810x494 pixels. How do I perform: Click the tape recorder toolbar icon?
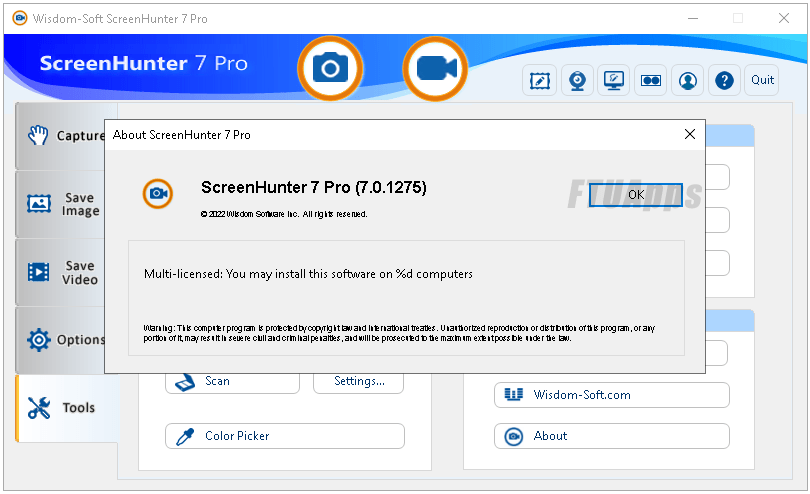click(x=651, y=80)
